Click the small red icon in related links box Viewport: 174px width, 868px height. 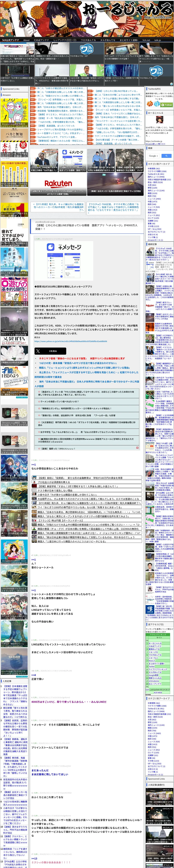coord(137,448)
